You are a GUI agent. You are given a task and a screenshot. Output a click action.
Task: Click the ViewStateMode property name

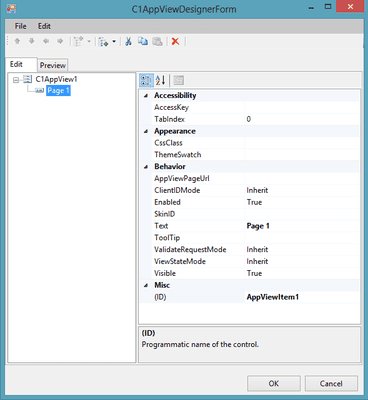pos(180,261)
